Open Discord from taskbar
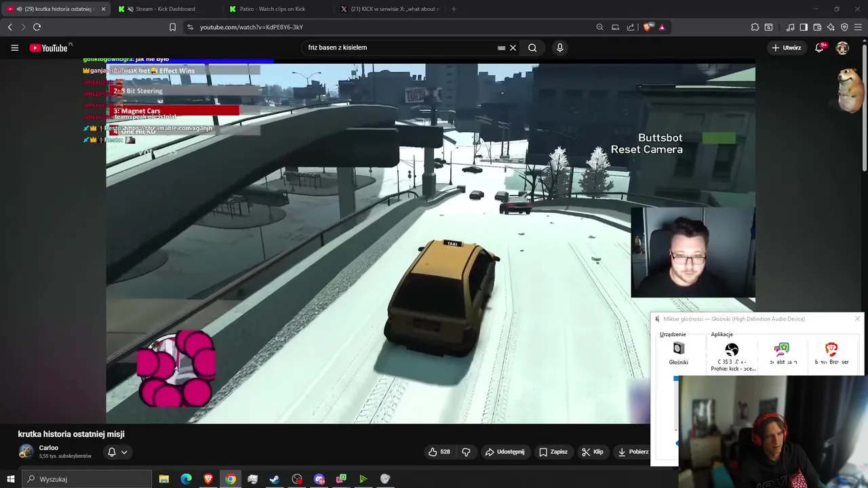Image resolution: width=868 pixels, height=488 pixels. click(x=319, y=479)
